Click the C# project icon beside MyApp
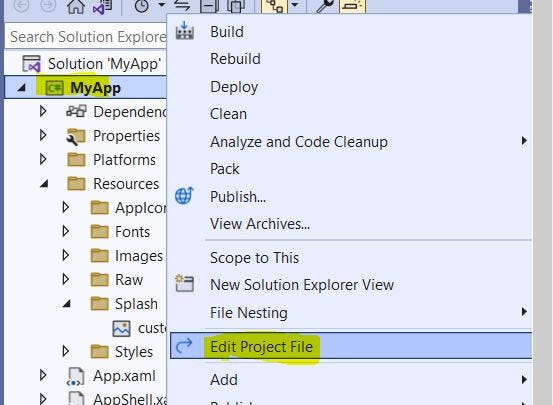Viewport: 553px width, 405px height. [55, 88]
